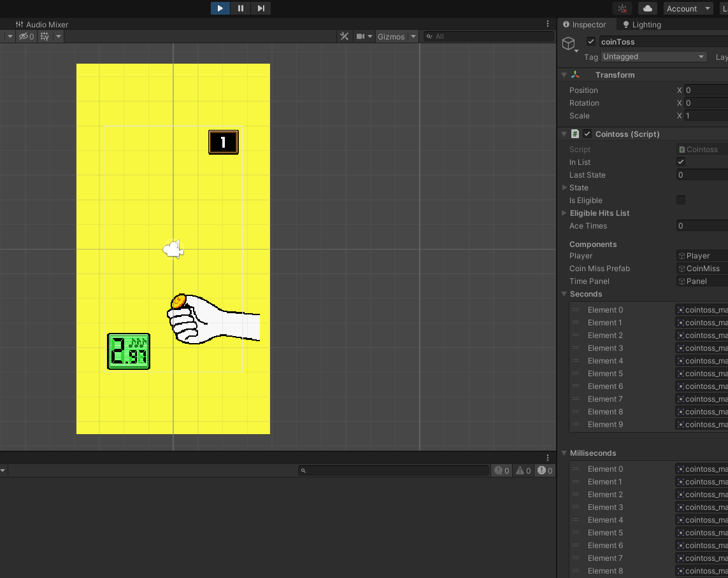728x578 pixels.
Task: Click the Step frame button
Action: (x=261, y=8)
